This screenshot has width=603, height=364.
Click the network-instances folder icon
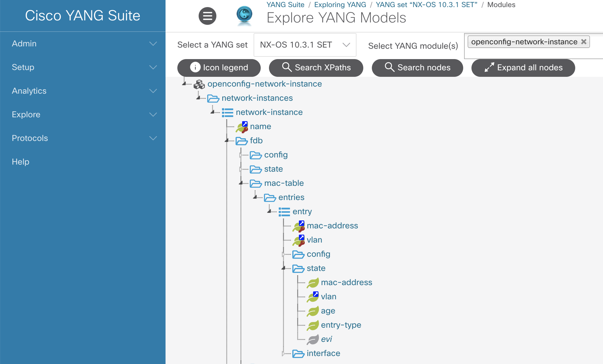point(213,98)
